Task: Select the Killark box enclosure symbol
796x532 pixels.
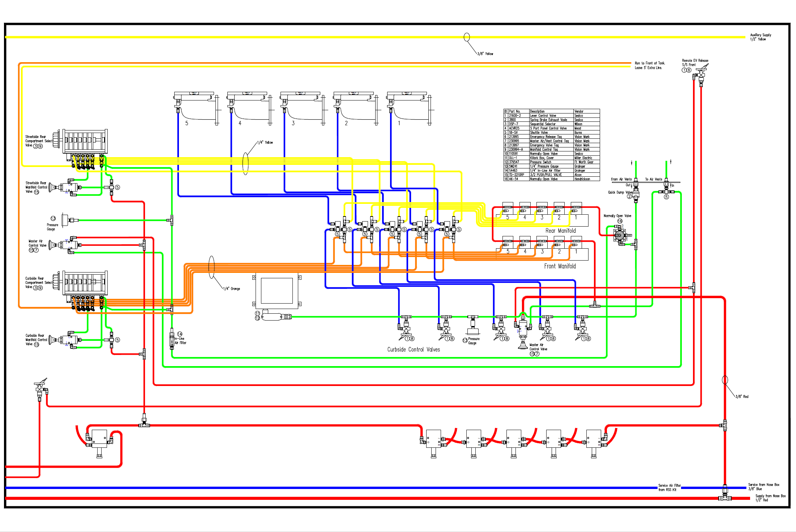Action: click(277, 291)
